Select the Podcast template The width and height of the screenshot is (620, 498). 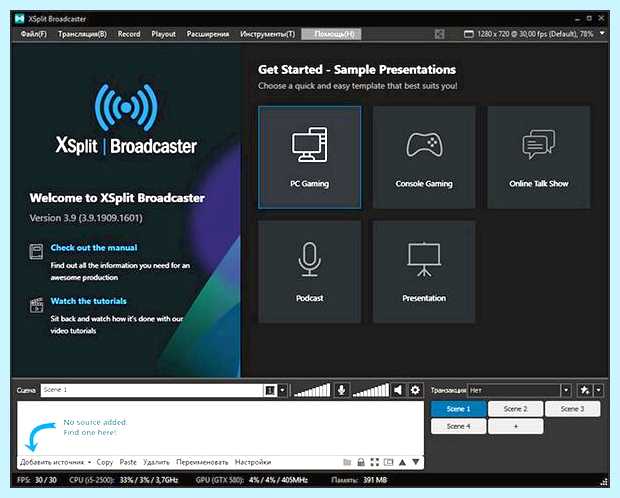[310, 272]
